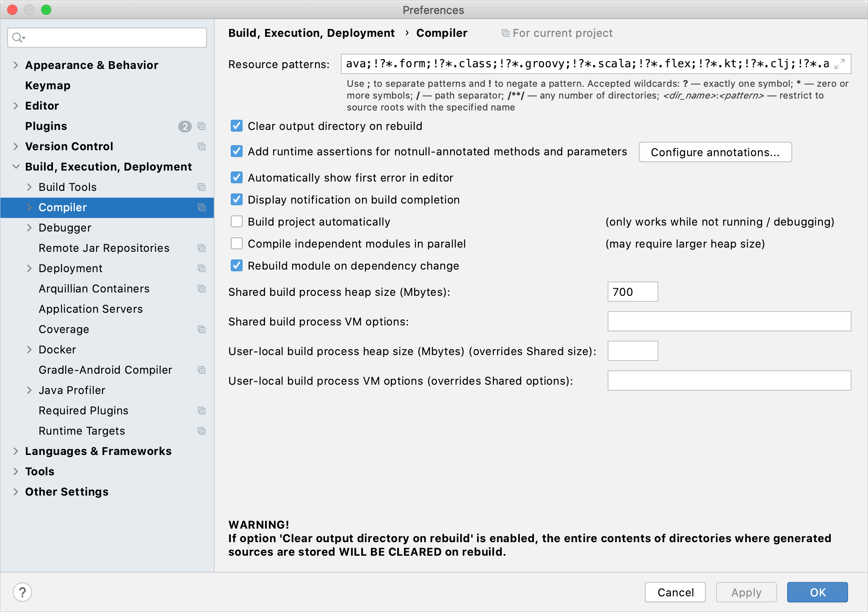Click Configure annotations button

click(x=715, y=152)
